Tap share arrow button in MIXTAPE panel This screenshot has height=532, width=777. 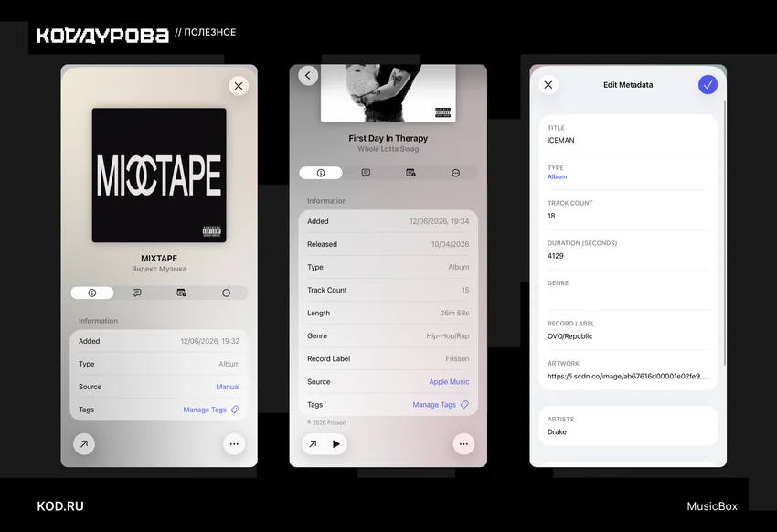(x=84, y=444)
